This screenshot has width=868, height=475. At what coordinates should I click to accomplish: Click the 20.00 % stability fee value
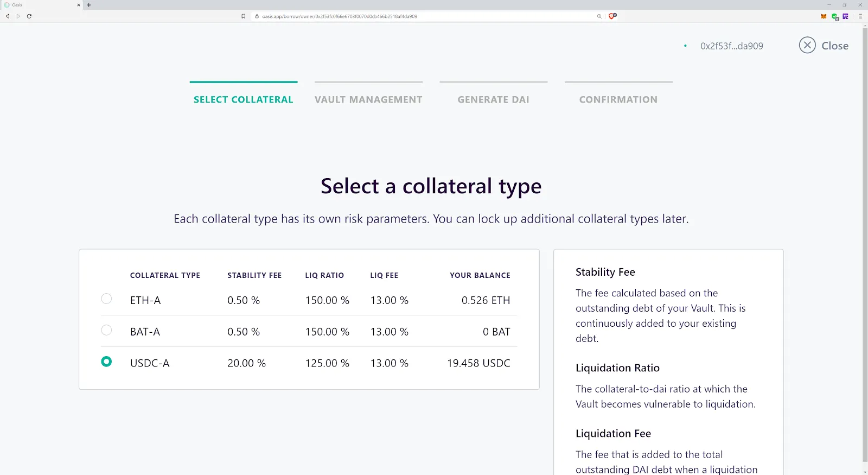point(247,363)
